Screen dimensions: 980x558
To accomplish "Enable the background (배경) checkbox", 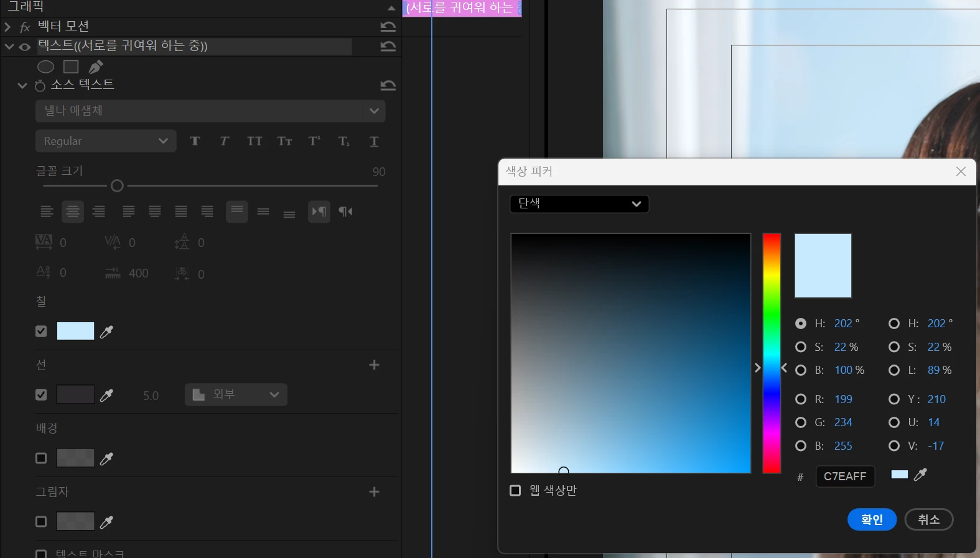I will pos(41,458).
